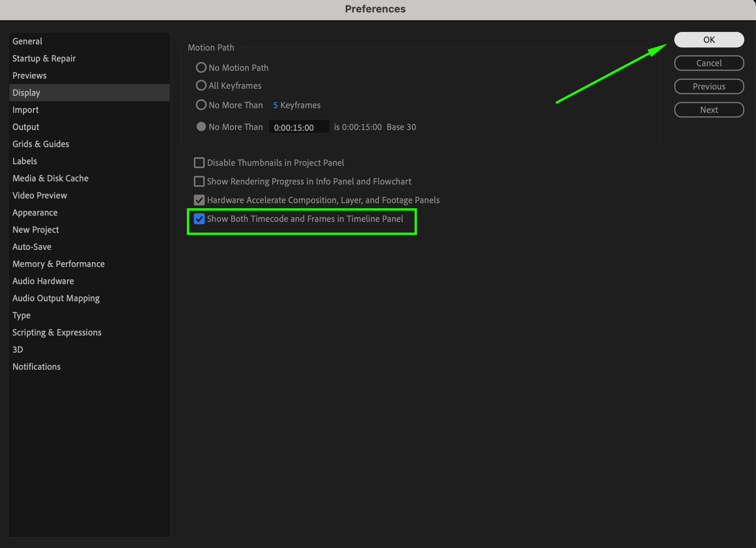Click the 0:00:15:00 timecode input field
Image resolution: width=756 pixels, height=548 pixels.
(298, 127)
